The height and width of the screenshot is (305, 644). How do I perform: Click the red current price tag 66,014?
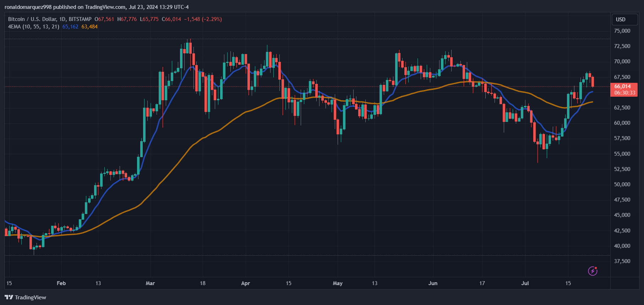coord(623,86)
